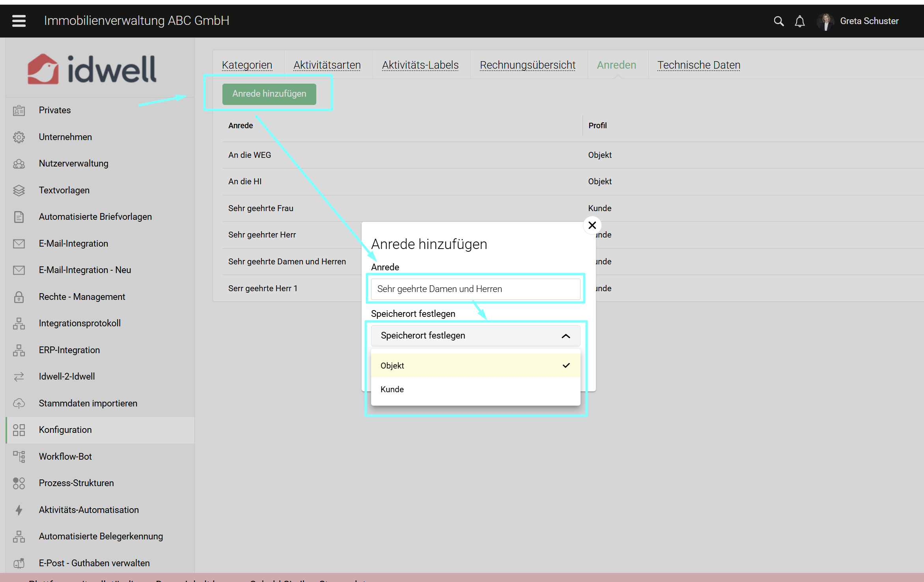Click Textvorlagen layers icon
This screenshot has height=582, width=924.
[19, 190]
